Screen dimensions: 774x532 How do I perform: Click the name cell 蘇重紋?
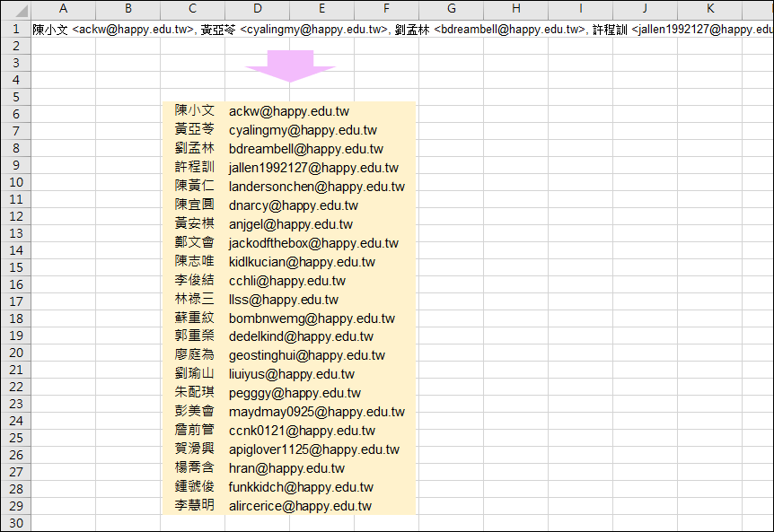point(195,317)
